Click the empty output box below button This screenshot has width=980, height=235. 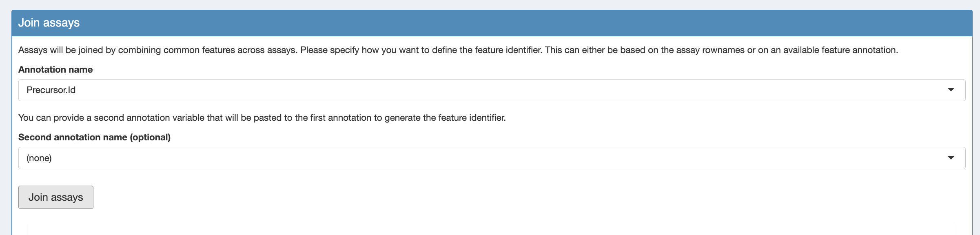492,229
